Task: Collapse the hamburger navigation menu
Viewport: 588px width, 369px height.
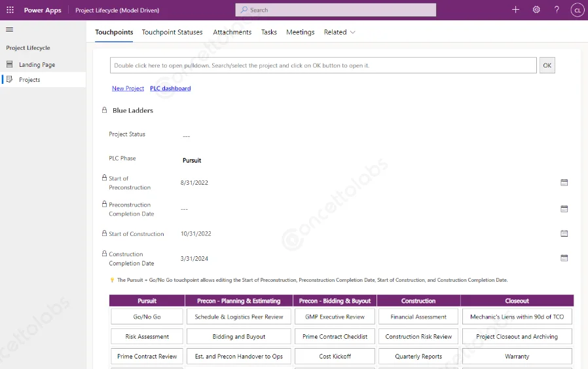Action: 10,29
